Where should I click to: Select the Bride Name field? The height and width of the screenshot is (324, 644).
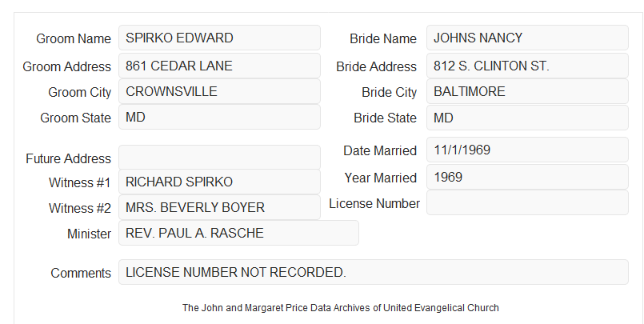(527, 38)
